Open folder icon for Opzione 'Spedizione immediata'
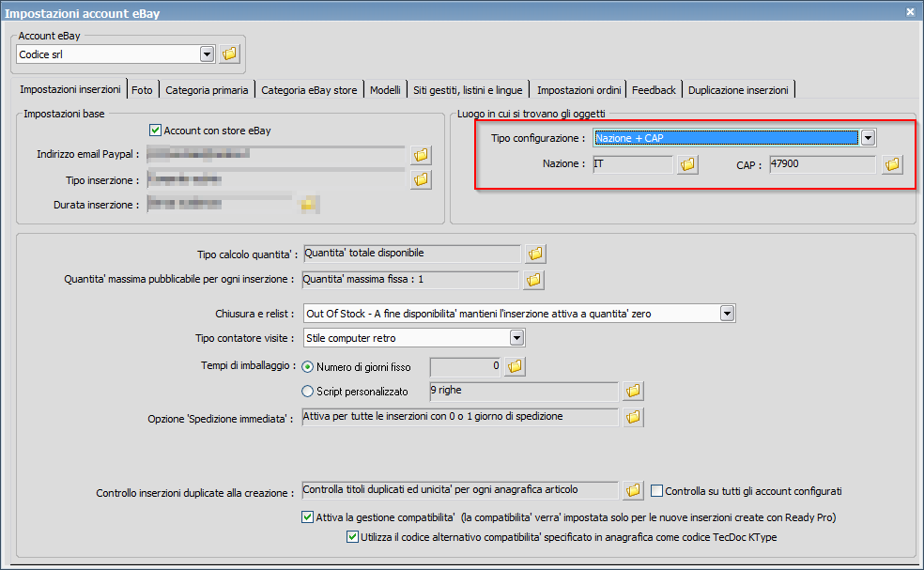924x570 pixels. coord(633,417)
